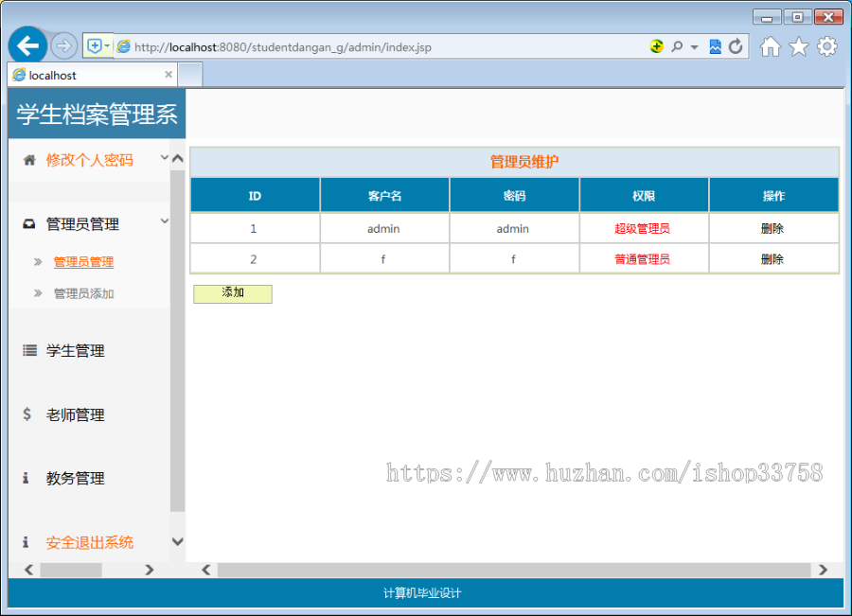Click the 密码 column header
The image size is (852, 616).
tap(514, 196)
